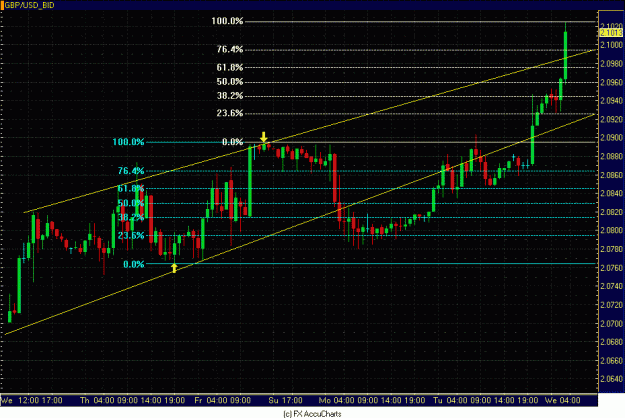Click the 2.0780 price axis label
Image resolution: width=625 pixels, height=418 pixels.
tap(611, 249)
